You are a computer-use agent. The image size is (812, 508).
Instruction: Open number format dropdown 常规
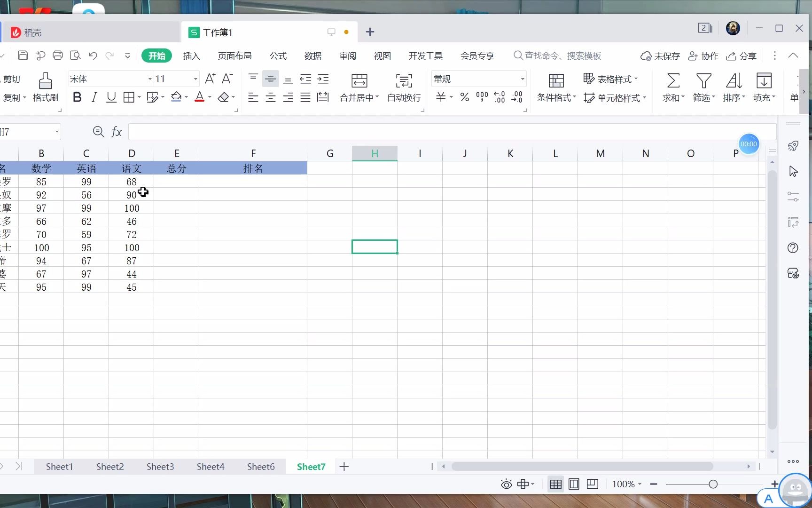pos(522,79)
